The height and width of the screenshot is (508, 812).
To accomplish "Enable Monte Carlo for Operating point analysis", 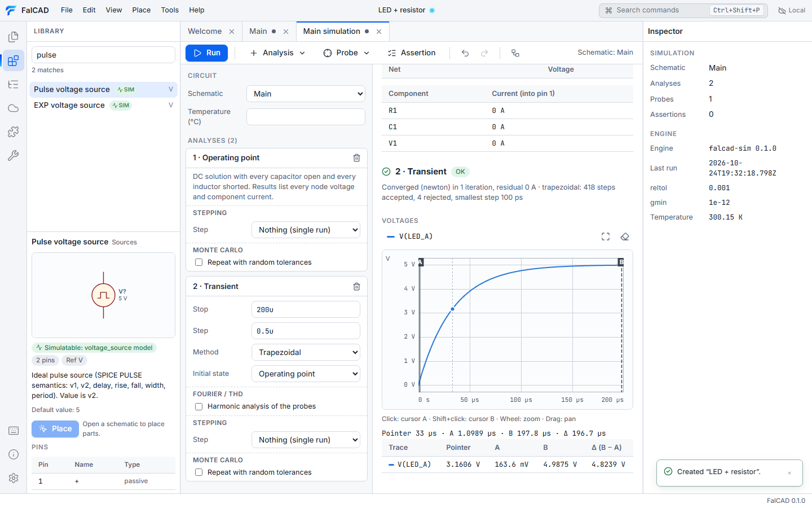I will 198,262.
